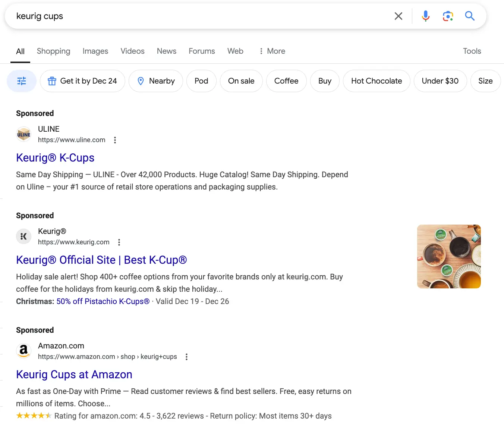Click the https://www.keurig.com URL

pos(74,242)
